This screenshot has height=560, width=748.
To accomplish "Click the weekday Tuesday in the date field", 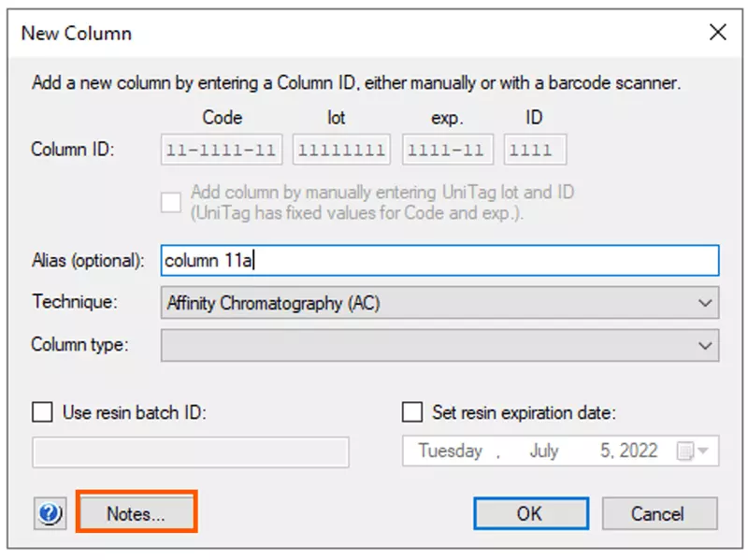I will pos(450,452).
